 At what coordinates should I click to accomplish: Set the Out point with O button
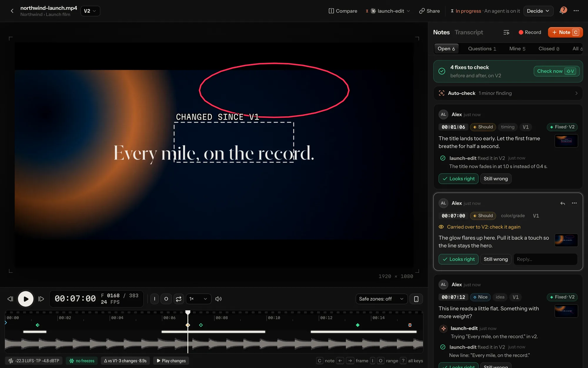166,299
